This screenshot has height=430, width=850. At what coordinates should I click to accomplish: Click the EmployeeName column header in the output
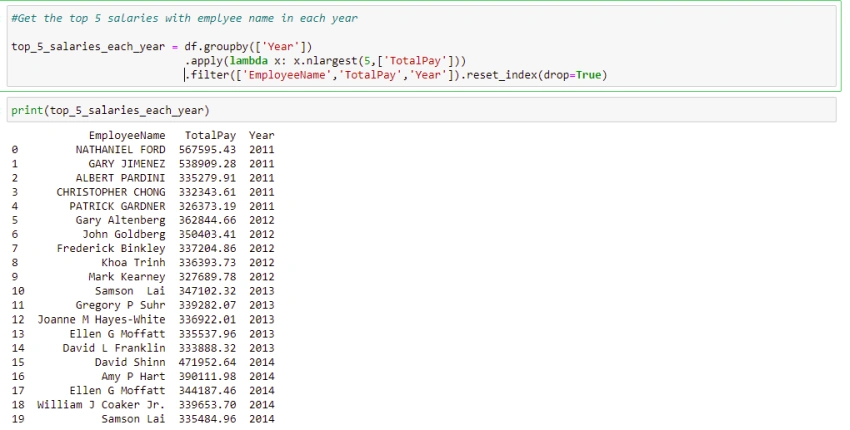[x=127, y=136]
